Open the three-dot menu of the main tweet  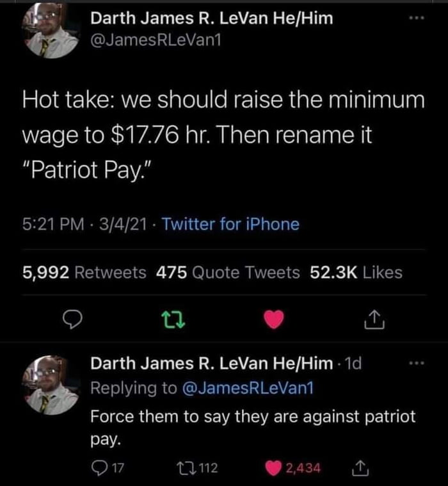(x=417, y=19)
